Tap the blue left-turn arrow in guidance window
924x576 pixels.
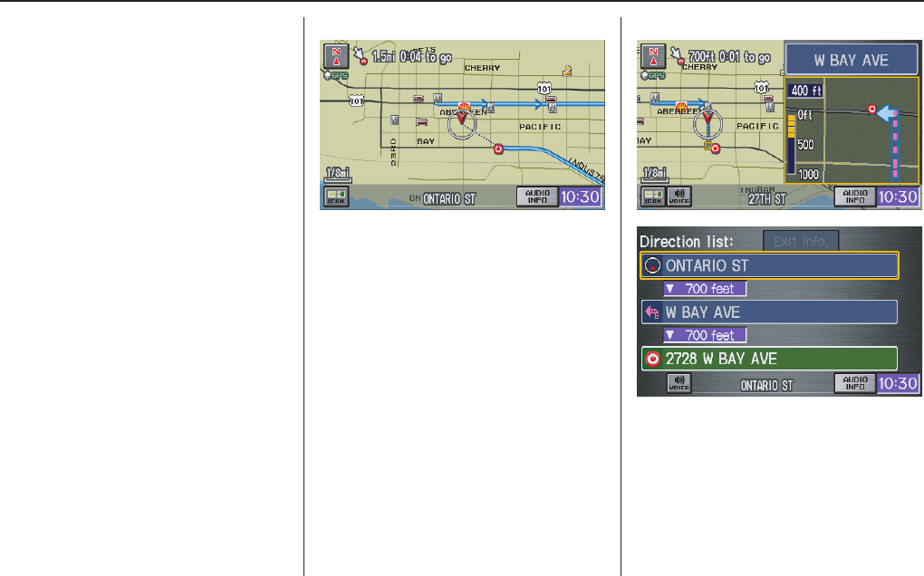888,113
